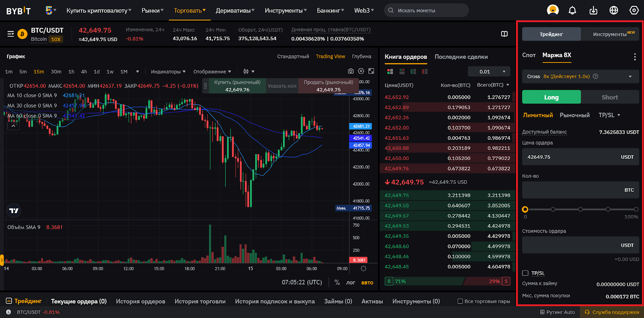This screenshot has height=318, width=644.
Task: Open chart settings icon
Action: pos(361,71)
